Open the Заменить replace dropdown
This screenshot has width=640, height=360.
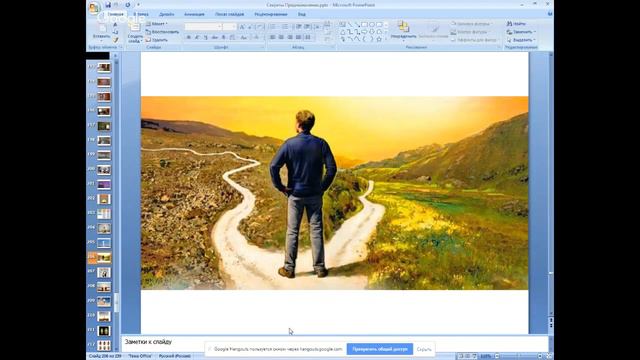tap(521, 32)
